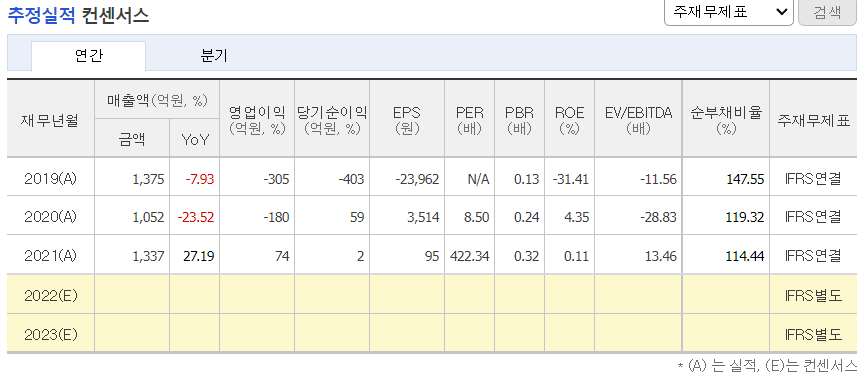This screenshot has height=380, width=859.
Task: Click IFRS연결 in the 2020(A) row
Action: (x=813, y=217)
